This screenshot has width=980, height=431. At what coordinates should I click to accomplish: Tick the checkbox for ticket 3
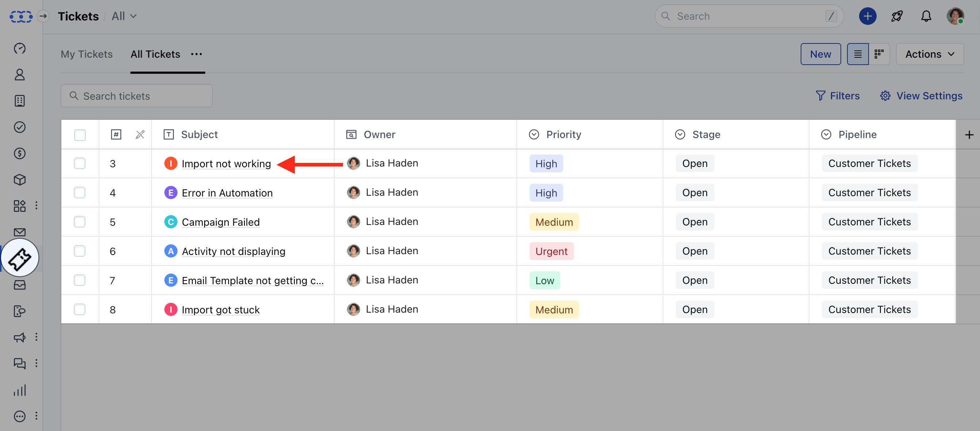pos(80,164)
